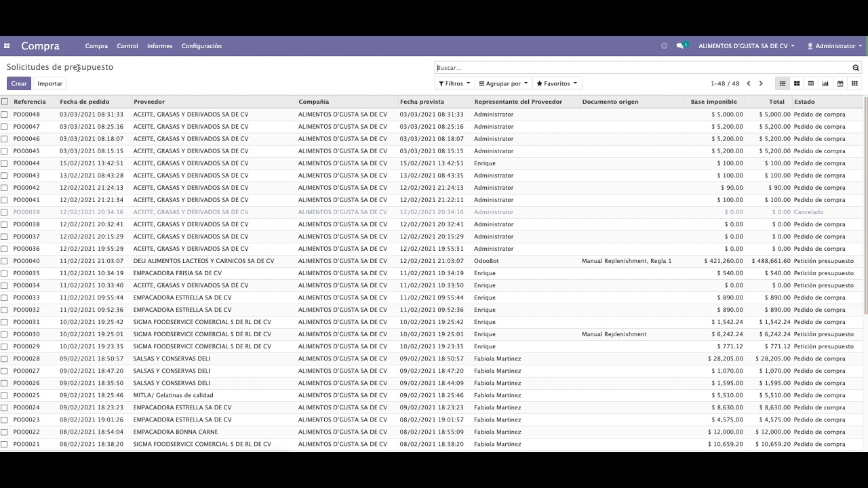The image size is (868, 488).
Task: Click EMPACADORA FRISIA SA DE CV
Action: coord(178,273)
